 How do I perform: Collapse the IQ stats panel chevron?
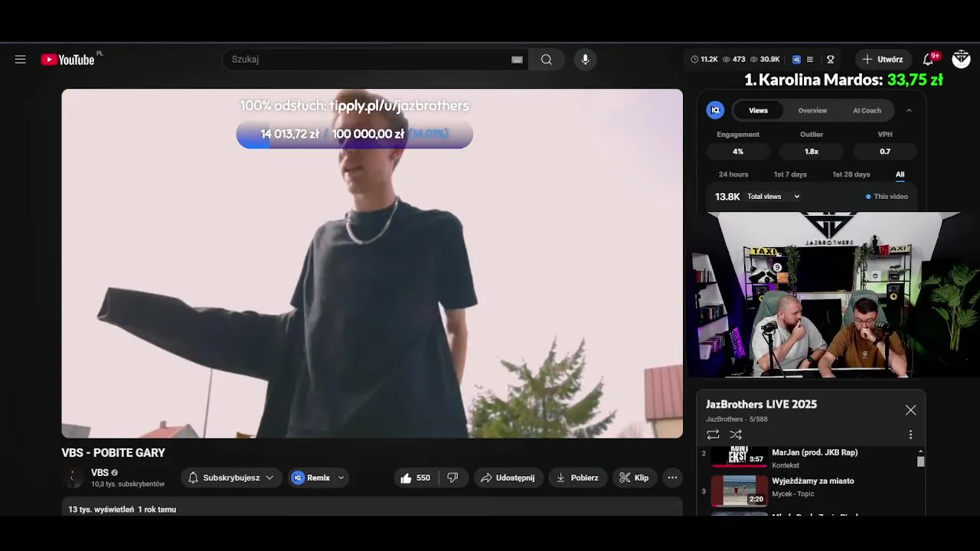(909, 110)
